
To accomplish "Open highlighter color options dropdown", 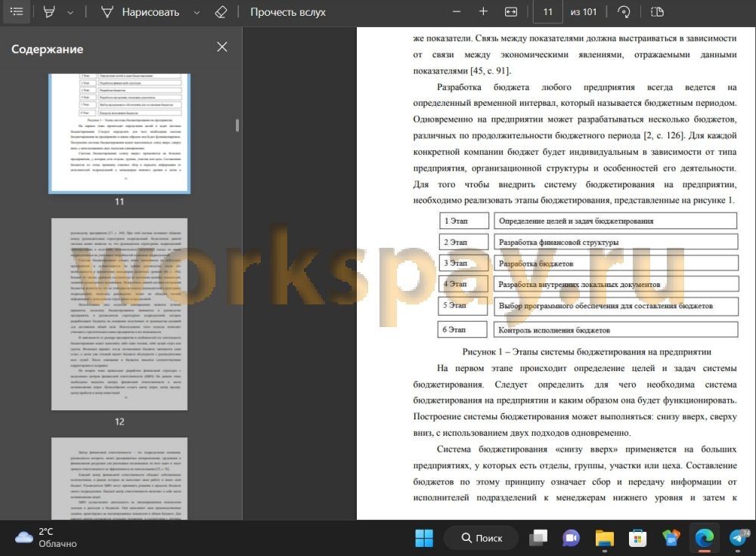I will pos(70,13).
